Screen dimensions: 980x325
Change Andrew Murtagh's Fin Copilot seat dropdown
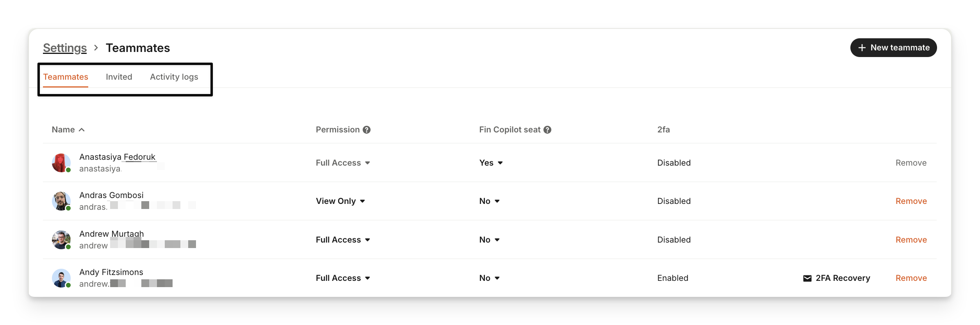click(x=489, y=240)
